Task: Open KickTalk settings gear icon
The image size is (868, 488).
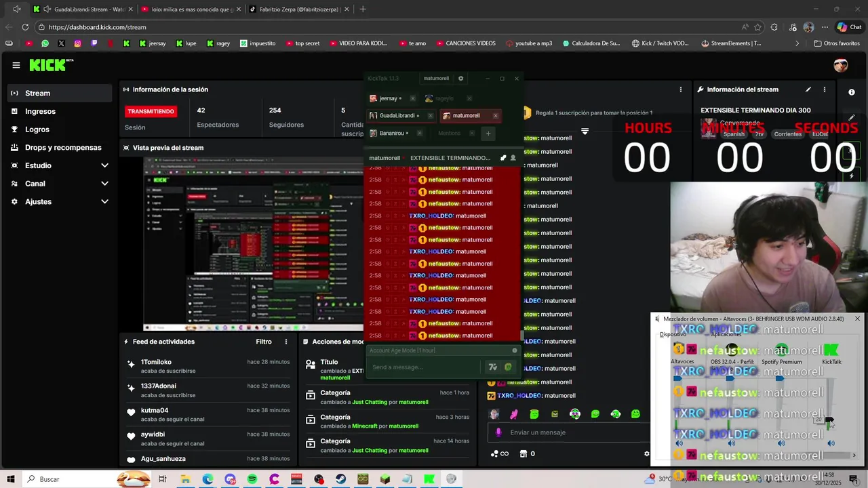Action: click(x=461, y=79)
